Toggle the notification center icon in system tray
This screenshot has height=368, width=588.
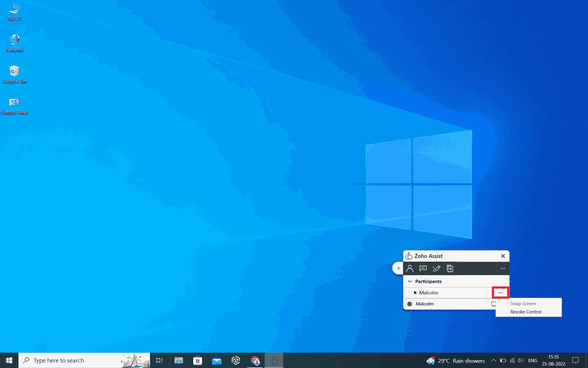pyautogui.click(x=575, y=360)
